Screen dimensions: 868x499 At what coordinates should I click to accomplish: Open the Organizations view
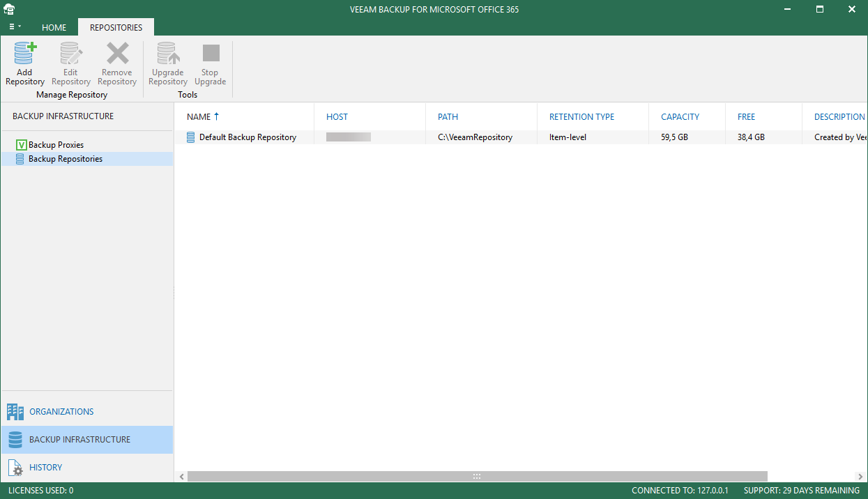pyautogui.click(x=87, y=412)
